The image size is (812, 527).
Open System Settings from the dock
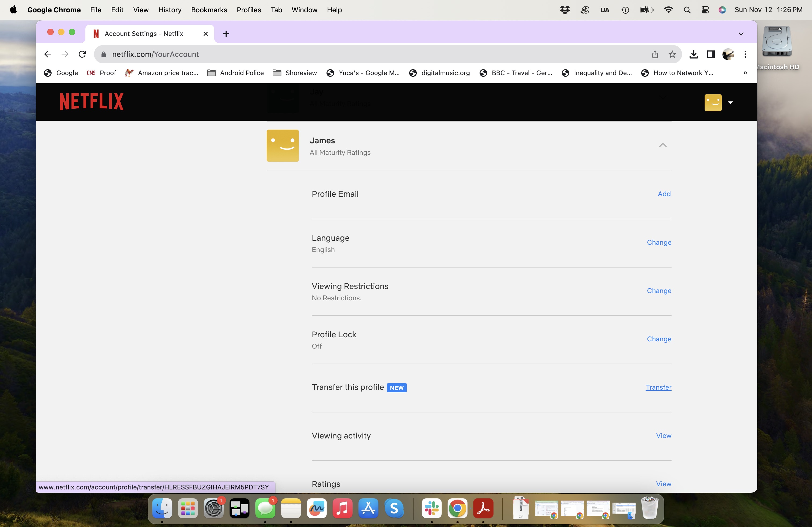click(x=213, y=508)
